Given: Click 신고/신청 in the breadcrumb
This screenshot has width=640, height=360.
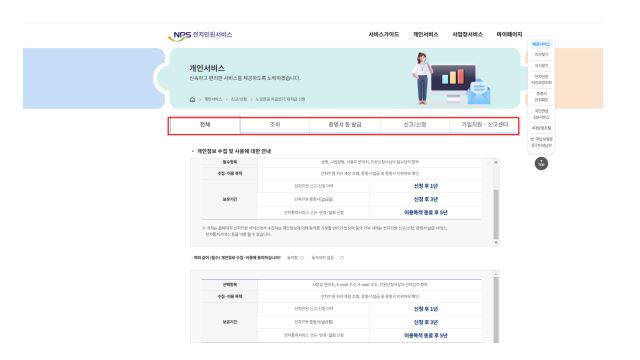Looking at the screenshot, I should [x=239, y=99].
